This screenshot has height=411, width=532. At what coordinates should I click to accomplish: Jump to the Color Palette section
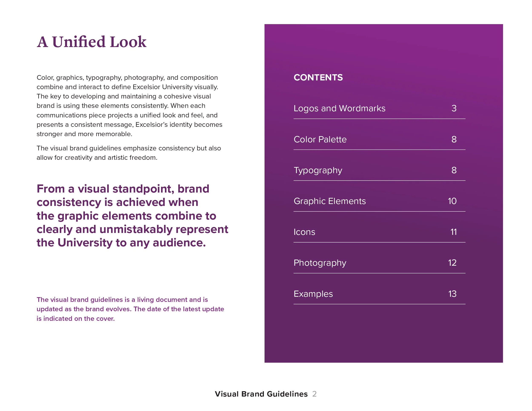coord(320,139)
